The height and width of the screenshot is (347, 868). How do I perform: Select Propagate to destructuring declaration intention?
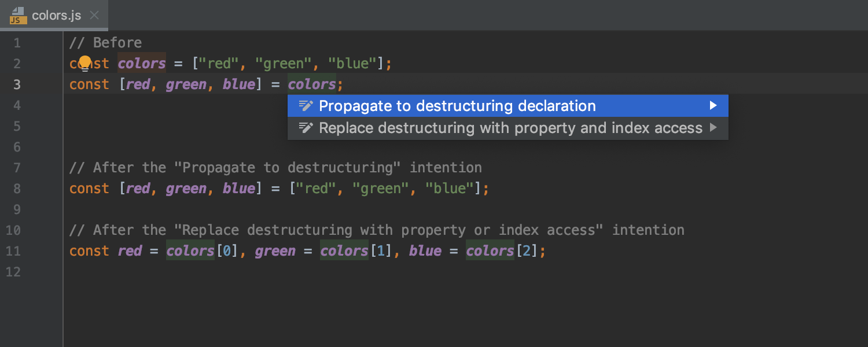point(457,105)
